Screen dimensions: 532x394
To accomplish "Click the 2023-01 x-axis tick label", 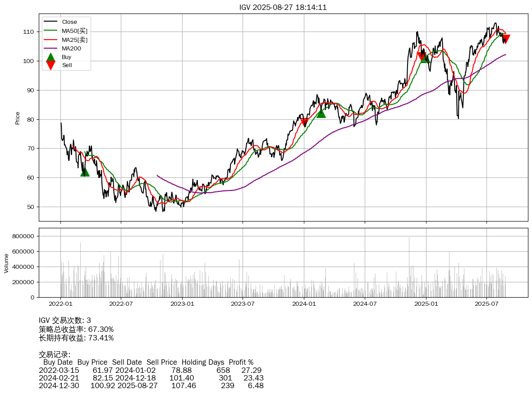I will (182, 304).
